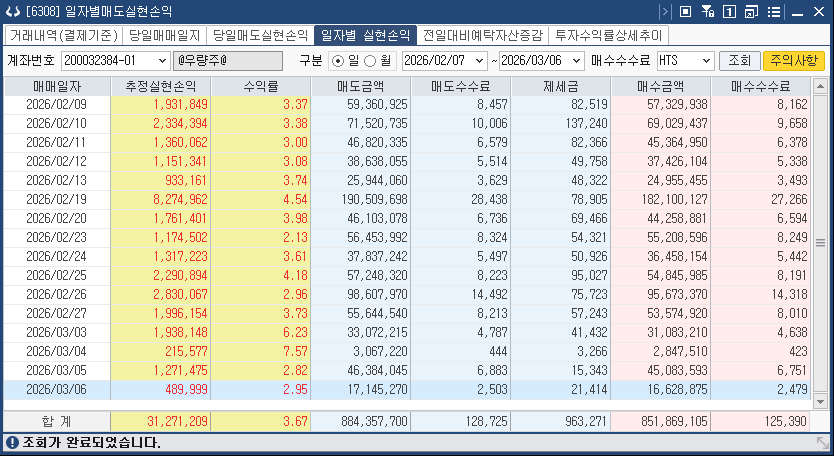Switch to the 당일매매일지 tab

164,34
